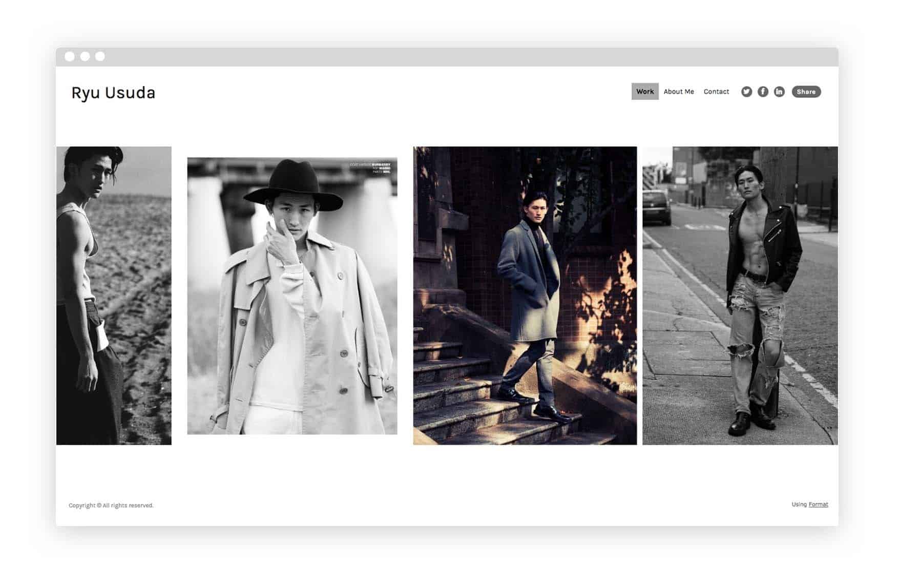Image resolution: width=899 pixels, height=588 pixels.
Task: Open photo of man in tank top
Action: pos(114,296)
